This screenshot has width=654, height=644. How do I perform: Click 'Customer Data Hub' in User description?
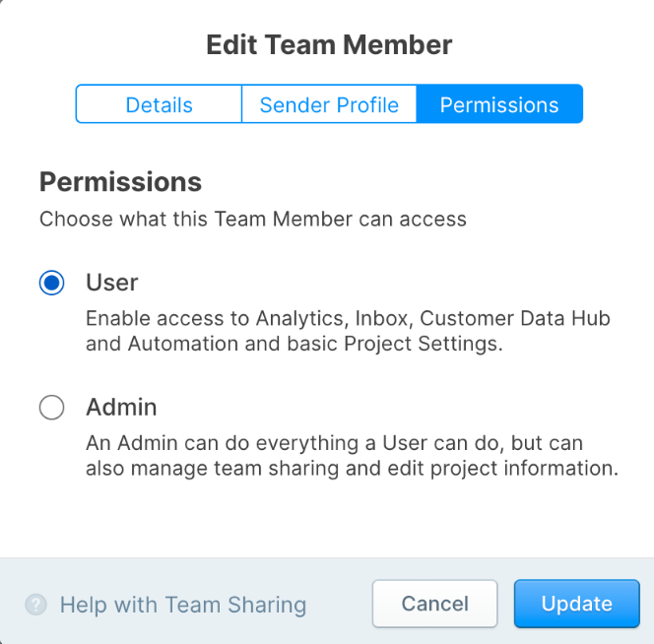(515, 318)
